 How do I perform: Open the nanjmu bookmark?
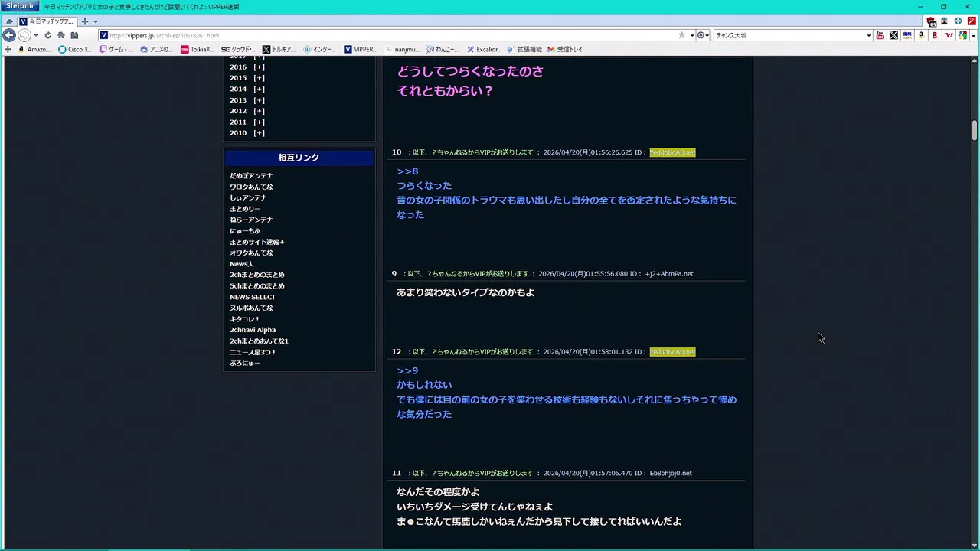402,49
